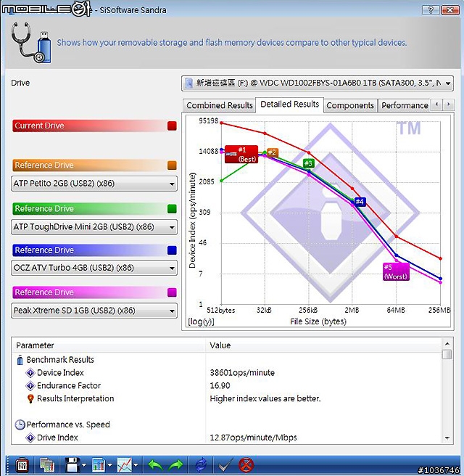Click the drive icon inside the Drive combo box
The width and height of the screenshot is (464, 476).
point(188,83)
